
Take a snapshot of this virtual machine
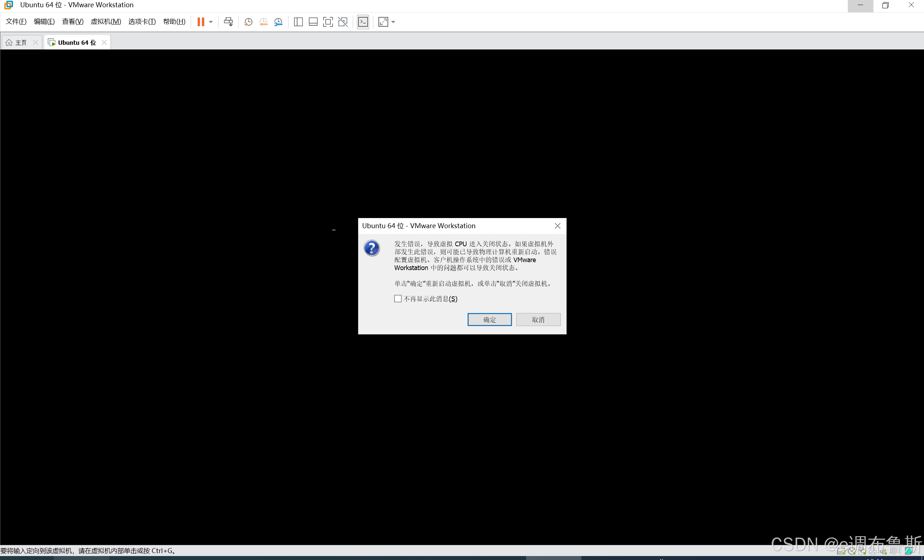pyautogui.click(x=248, y=22)
